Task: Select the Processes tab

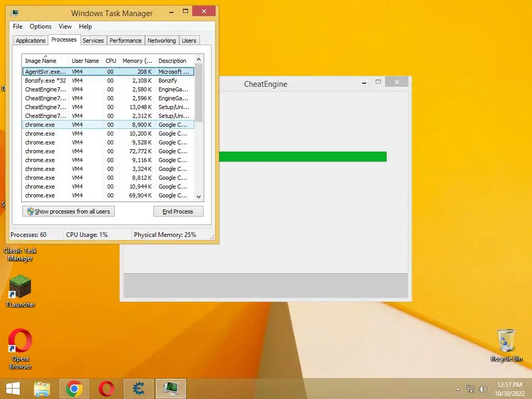Action: [64, 39]
